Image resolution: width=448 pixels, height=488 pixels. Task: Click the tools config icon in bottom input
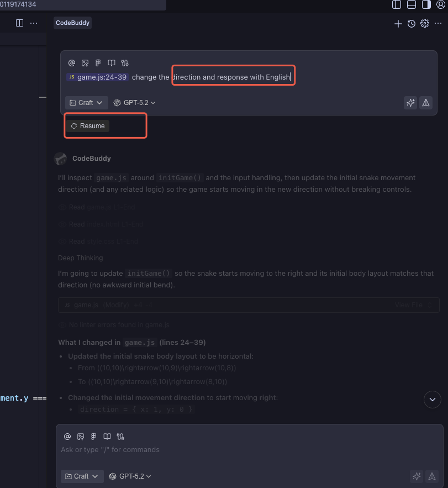click(x=120, y=437)
